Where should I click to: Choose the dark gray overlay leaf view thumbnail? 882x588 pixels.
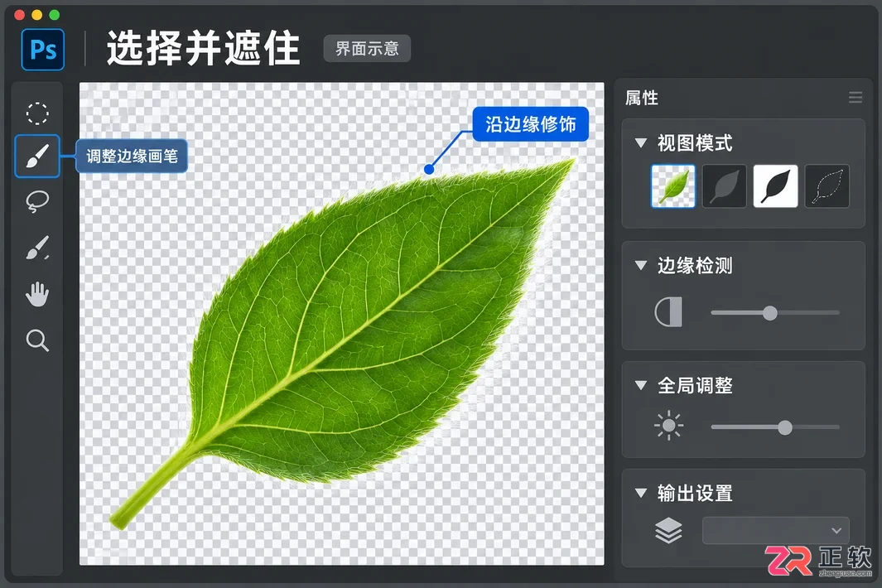(725, 186)
